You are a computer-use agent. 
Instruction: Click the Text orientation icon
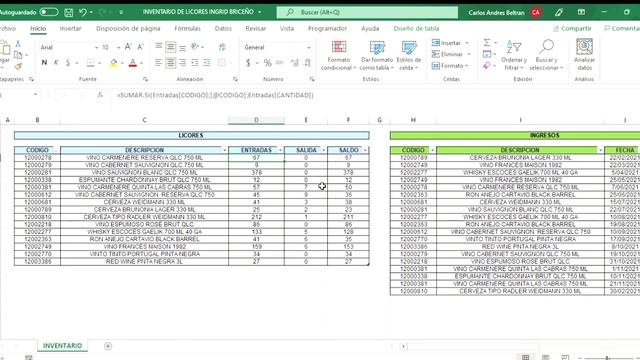[195, 47]
